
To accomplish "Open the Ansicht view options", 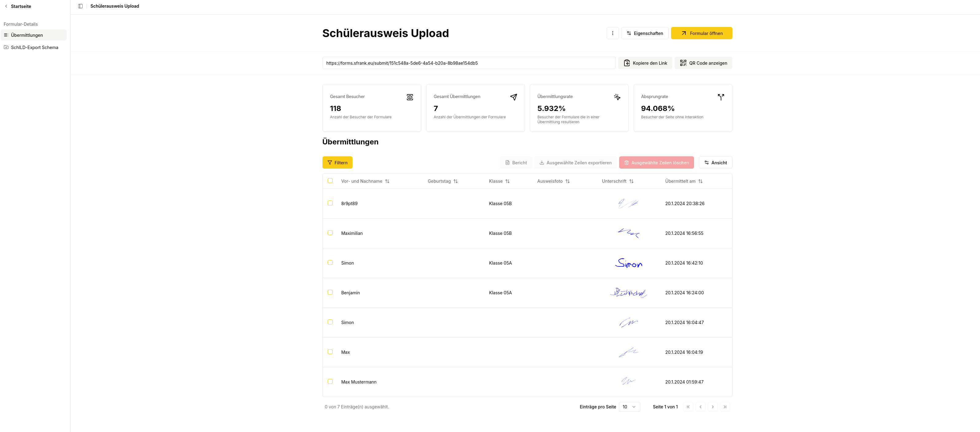I will click(715, 163).
